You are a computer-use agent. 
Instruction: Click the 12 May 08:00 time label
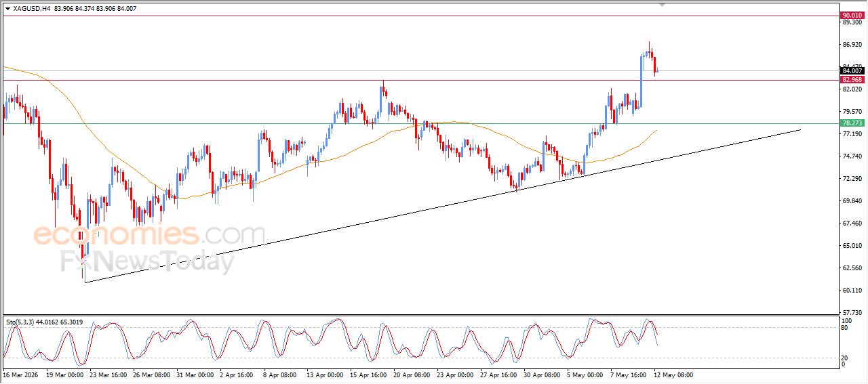(x=672, y=375)
